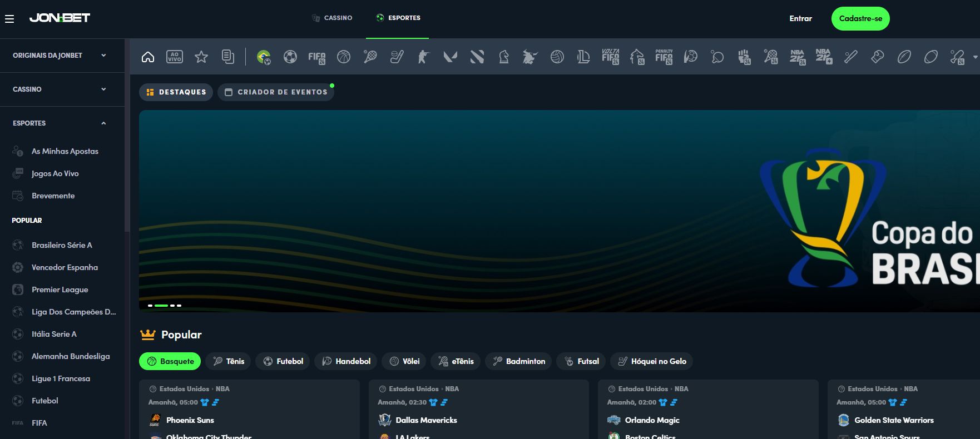Select the American football icon
The image size is (980, 439).
click(x=904, y=57)
